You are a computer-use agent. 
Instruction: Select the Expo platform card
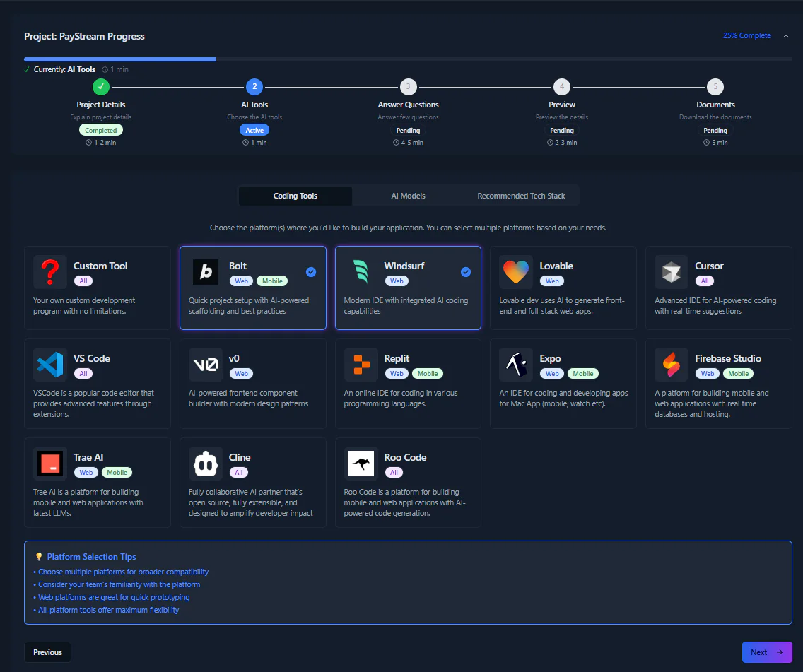(563, 384)
